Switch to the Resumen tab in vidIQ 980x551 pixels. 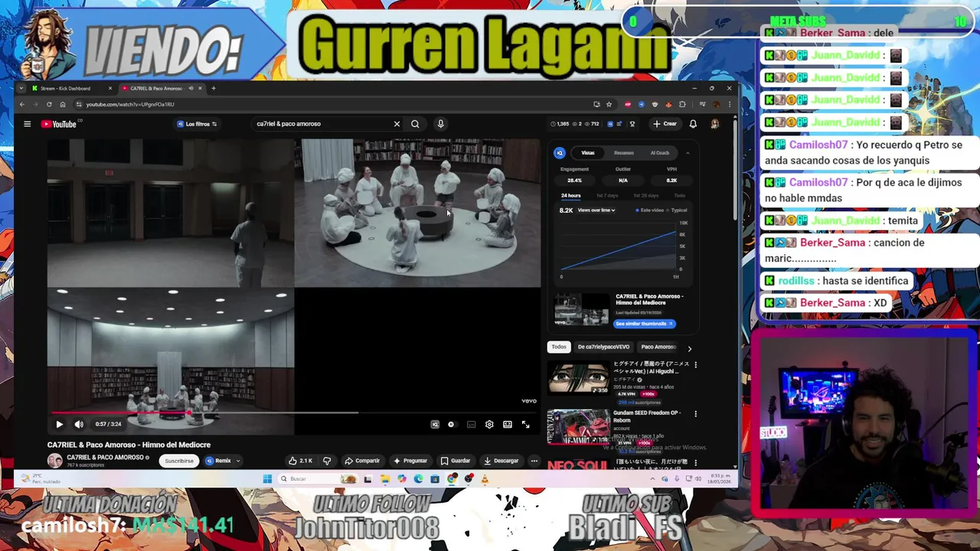624,153
